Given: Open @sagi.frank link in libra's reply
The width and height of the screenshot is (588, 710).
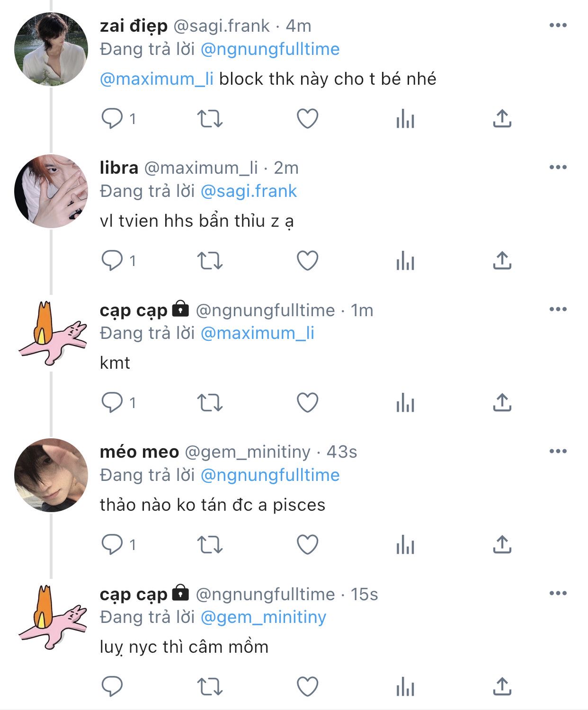Looking at the screenshot, I should click(x=249, y=191).
